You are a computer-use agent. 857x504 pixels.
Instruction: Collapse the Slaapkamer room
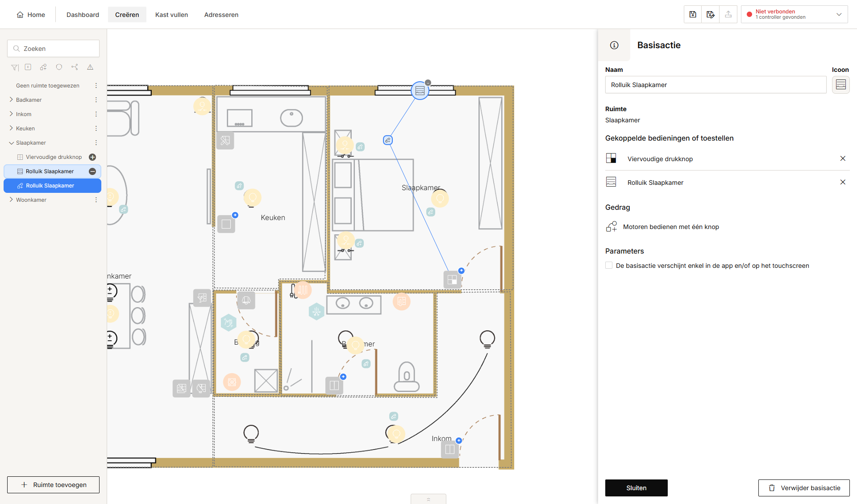pos(11,143)
